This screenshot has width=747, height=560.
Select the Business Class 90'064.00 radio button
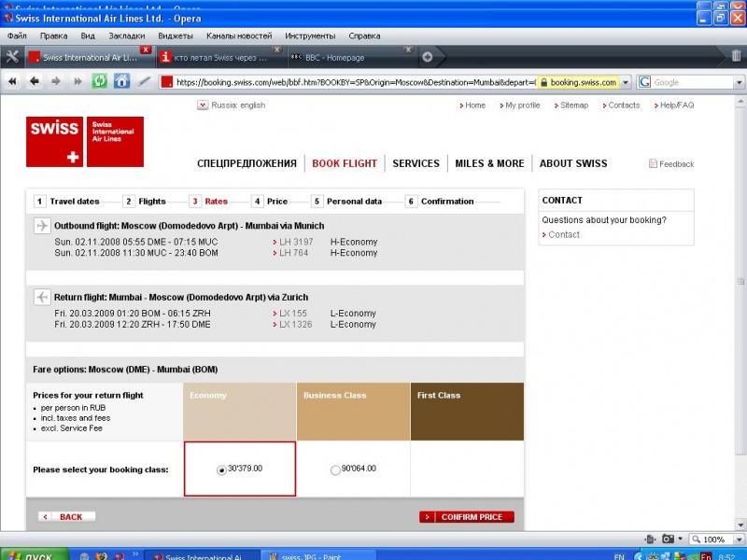point(335,470)
